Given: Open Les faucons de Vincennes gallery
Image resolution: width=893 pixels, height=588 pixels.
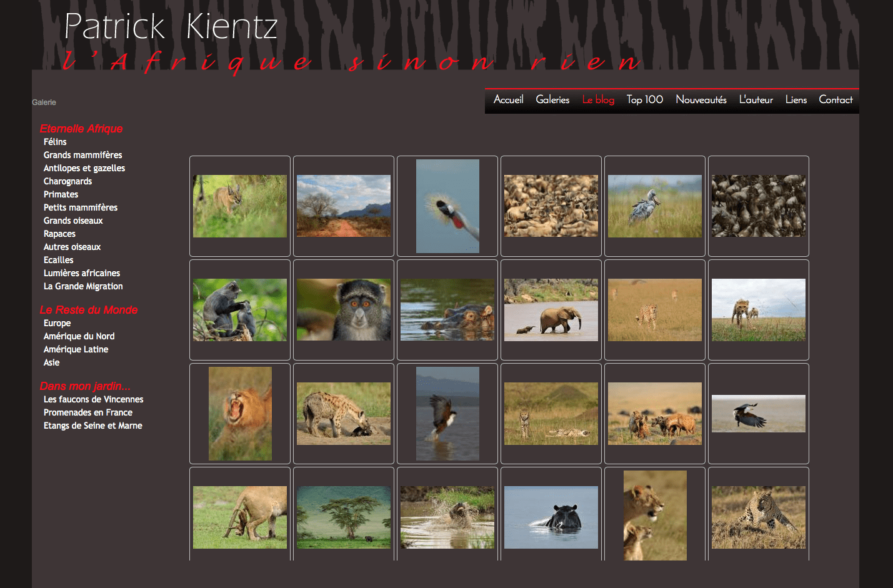Looking at the screenshot, I should [x=93, y=399].
